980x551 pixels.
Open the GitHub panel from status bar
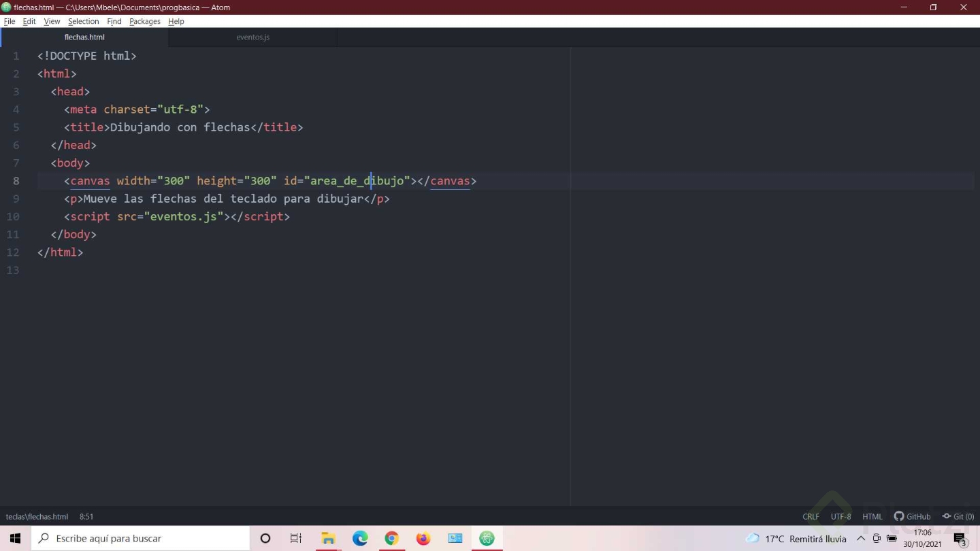(912, 516)
